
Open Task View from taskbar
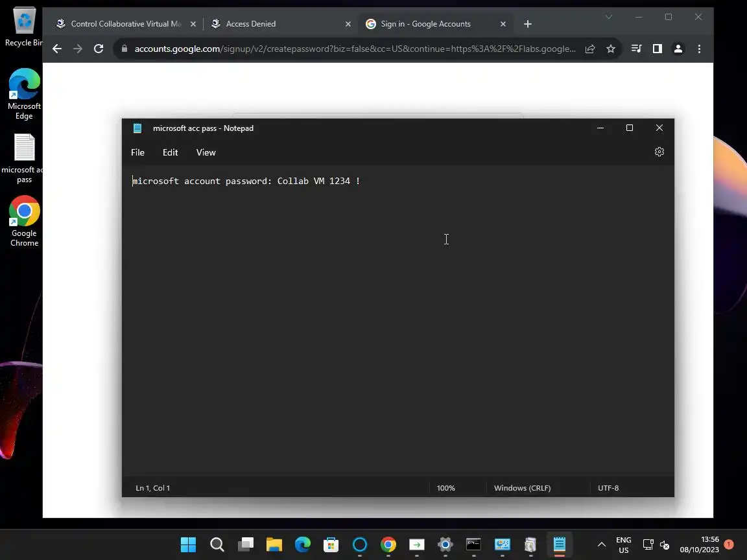click(x=245, y=544)
